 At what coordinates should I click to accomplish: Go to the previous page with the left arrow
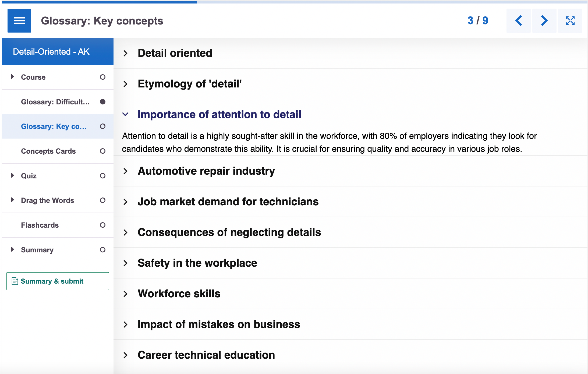tap(518, 20)
